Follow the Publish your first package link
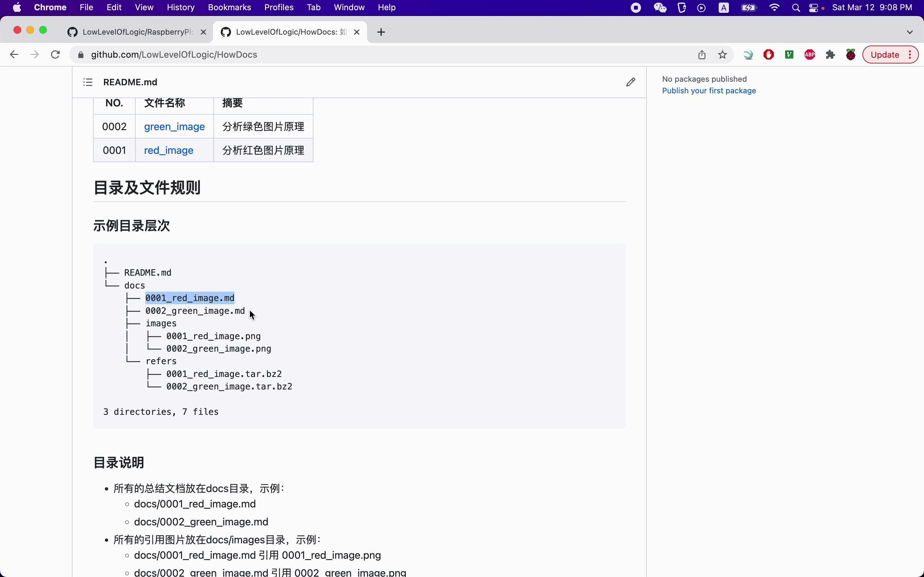 pos(709,91)
